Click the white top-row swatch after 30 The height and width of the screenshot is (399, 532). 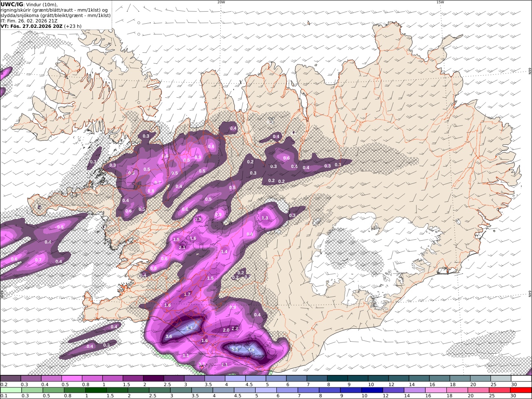(521, 379)
